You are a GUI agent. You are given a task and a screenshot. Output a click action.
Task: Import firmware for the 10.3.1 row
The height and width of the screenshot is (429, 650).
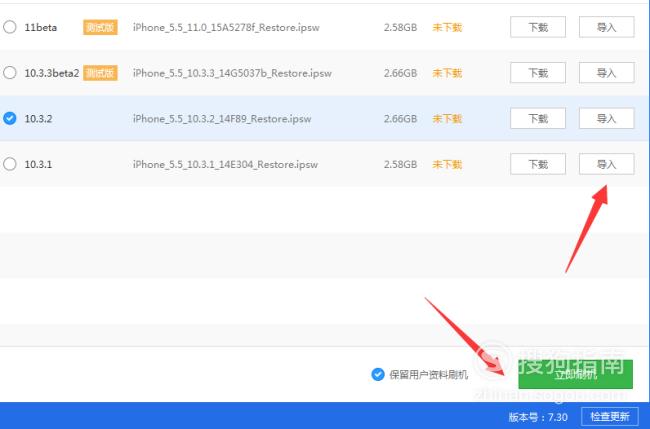coord(606,164)
